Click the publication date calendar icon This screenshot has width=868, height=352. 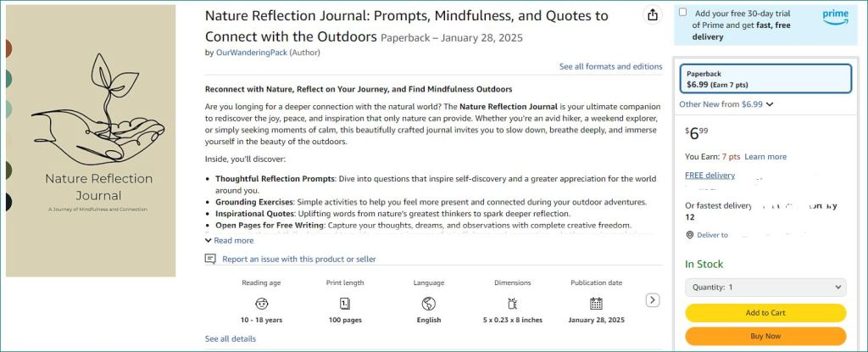pyautogui.click(x=596, y=303)
